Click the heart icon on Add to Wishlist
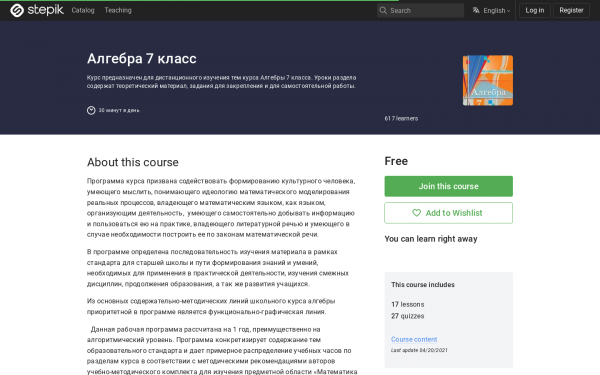Screen dimensions: 600x375 click(416, 213)
